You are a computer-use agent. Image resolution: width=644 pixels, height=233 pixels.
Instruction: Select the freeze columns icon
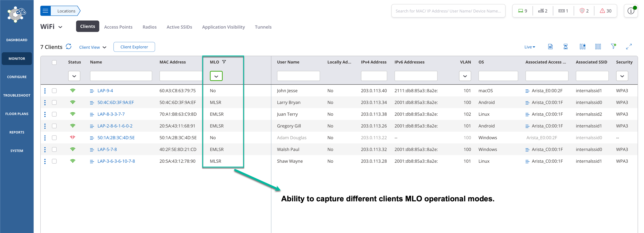pyautogui.click(x=582, y=47)
